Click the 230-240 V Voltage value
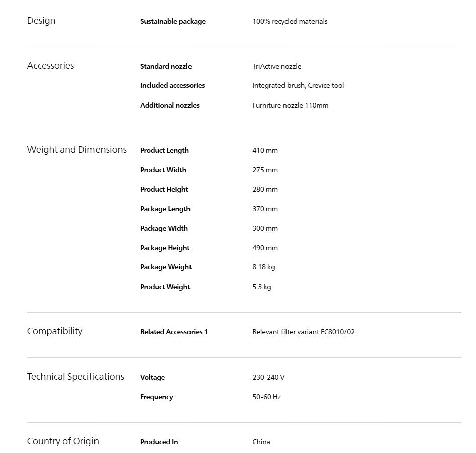476x453 pixels. (x=268, y=377)
